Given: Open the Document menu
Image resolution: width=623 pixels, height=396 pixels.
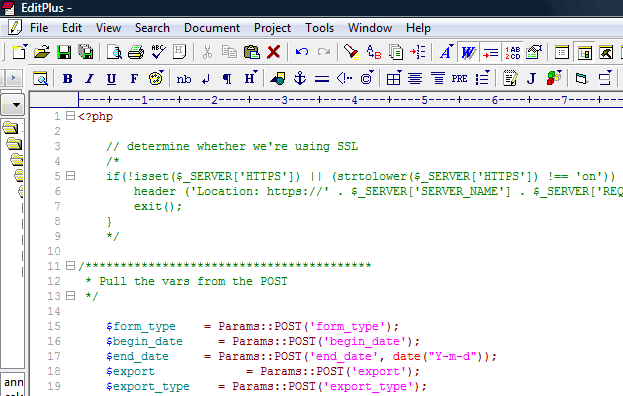Looking at the screenshot, I should point(212,28).
